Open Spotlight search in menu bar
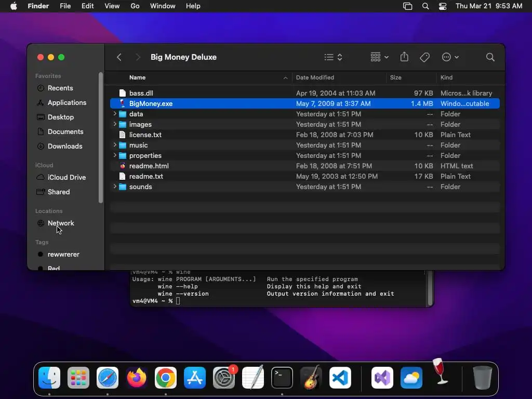The height and width of the screenshot is (399, 532). pyautogui.click(x=425, y=6)
